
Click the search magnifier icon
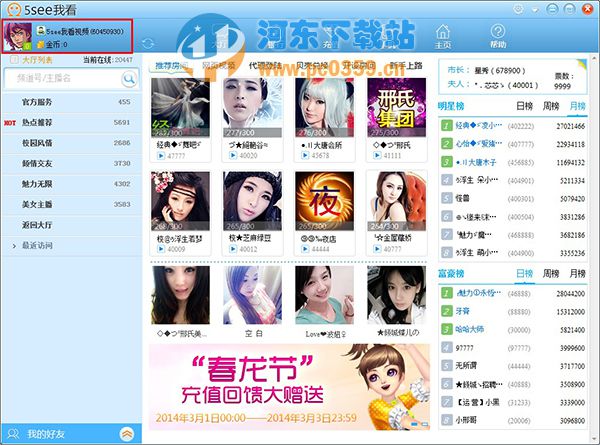(129, 79)
